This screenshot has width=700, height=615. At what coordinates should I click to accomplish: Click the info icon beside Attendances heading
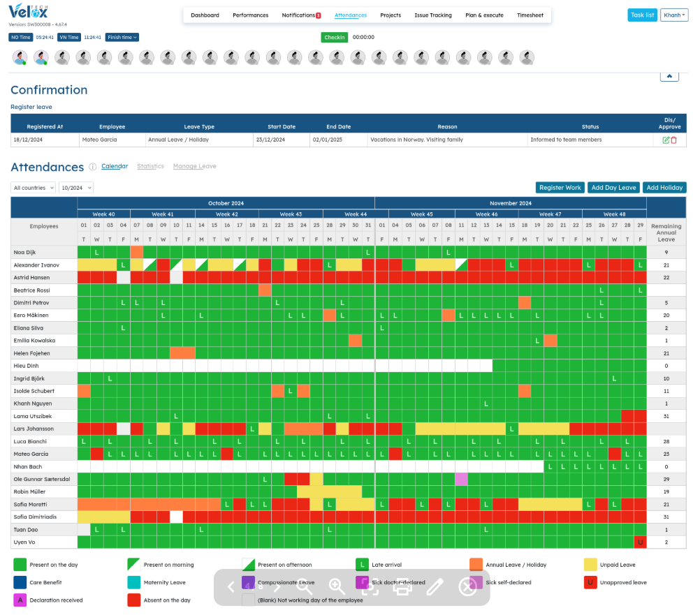93,167
